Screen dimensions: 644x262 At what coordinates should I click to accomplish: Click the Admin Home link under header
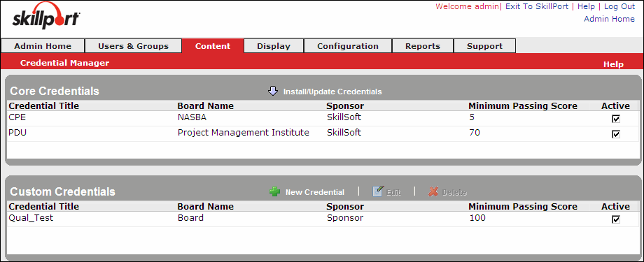click(609, 19)
